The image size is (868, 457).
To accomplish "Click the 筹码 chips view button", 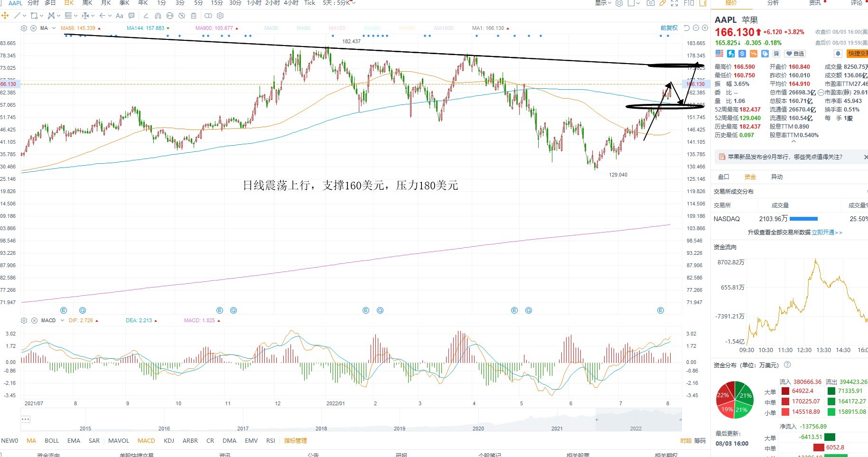I will click(x=700, y=441).
